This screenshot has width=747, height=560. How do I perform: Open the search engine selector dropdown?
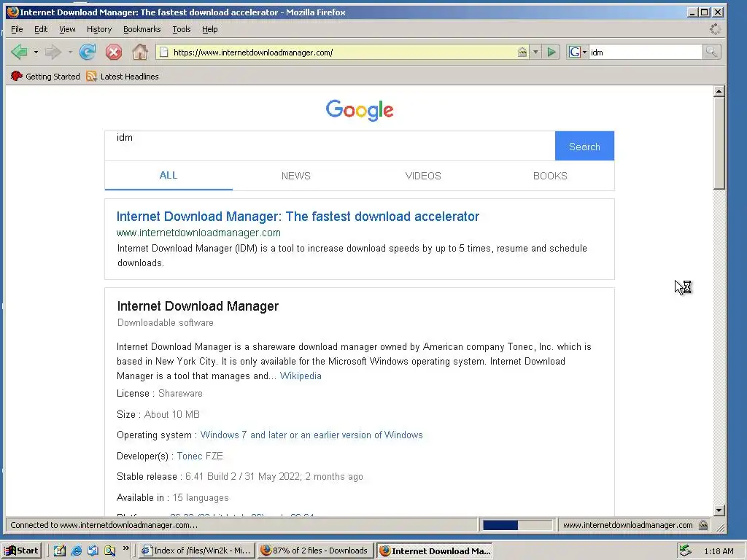coord(578,52)
